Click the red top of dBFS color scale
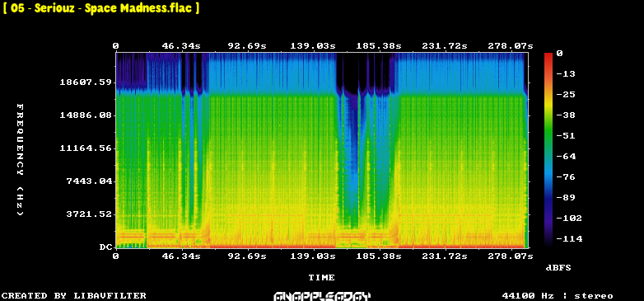The width and height of the screenshot is (644, 301). [x=548, y=55]
